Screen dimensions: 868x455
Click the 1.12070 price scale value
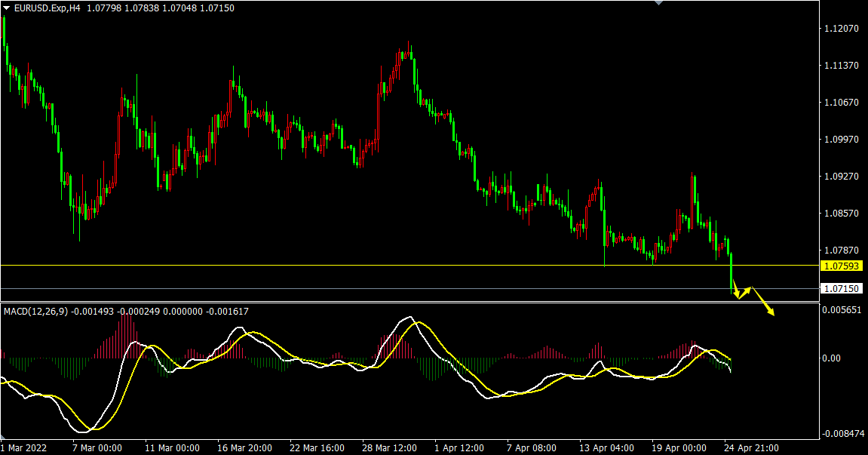pyautogui.click(x=842, y=29)
